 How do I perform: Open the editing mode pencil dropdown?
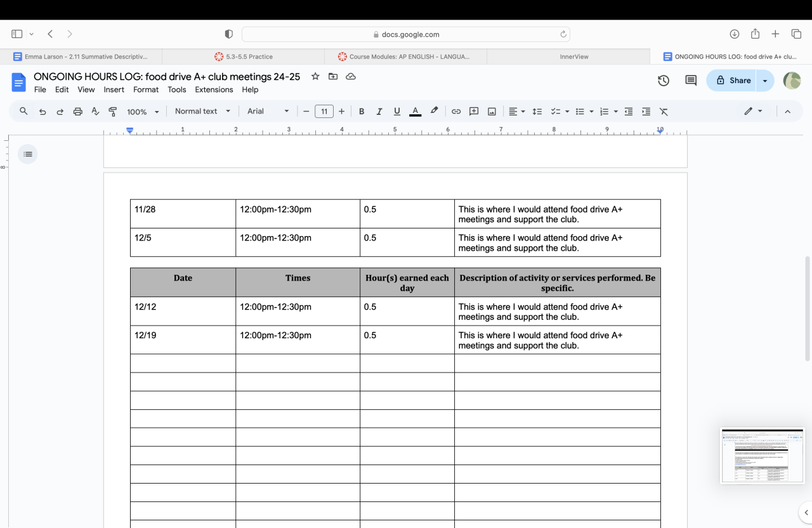(x=753, y=112)
